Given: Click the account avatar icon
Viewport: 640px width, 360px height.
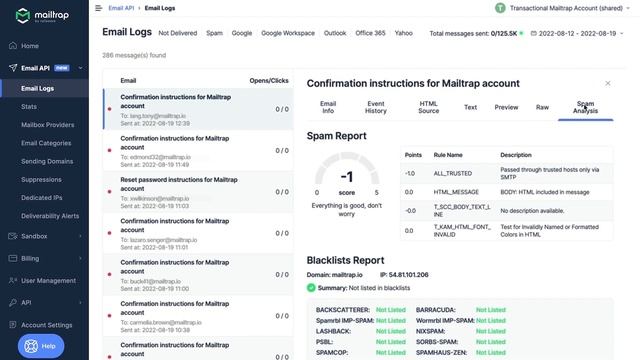Looking at the screenshot, I should coord(500,8).
